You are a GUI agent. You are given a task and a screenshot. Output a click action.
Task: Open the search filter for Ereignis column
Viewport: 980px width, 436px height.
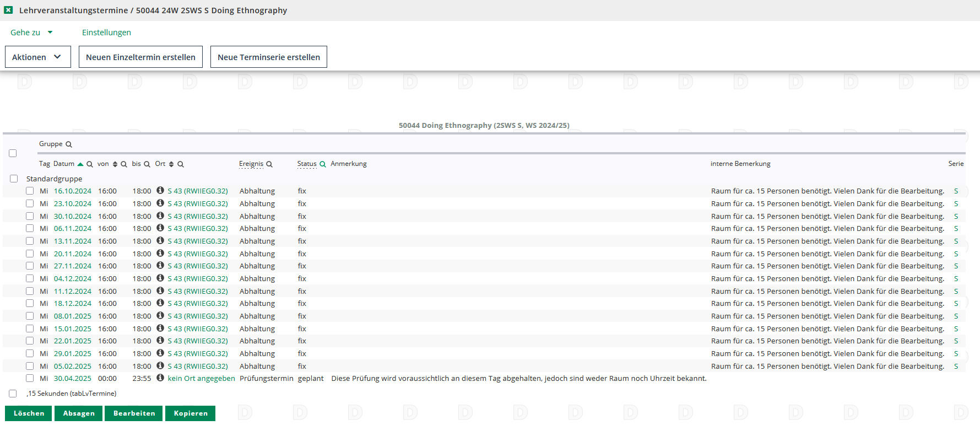pyautogui.click(x=269, y=164)
